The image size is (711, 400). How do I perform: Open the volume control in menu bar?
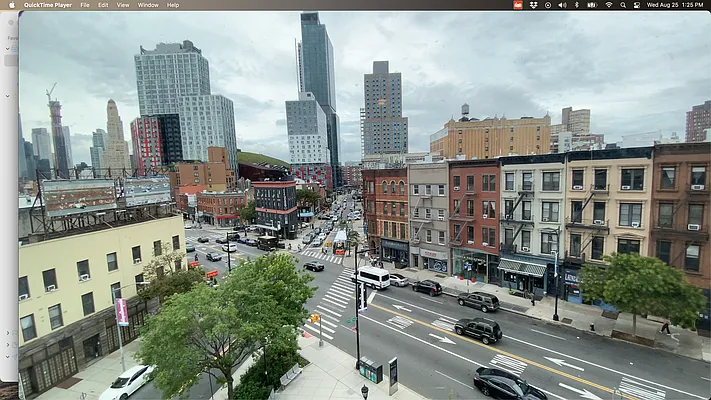click(562, 5)
